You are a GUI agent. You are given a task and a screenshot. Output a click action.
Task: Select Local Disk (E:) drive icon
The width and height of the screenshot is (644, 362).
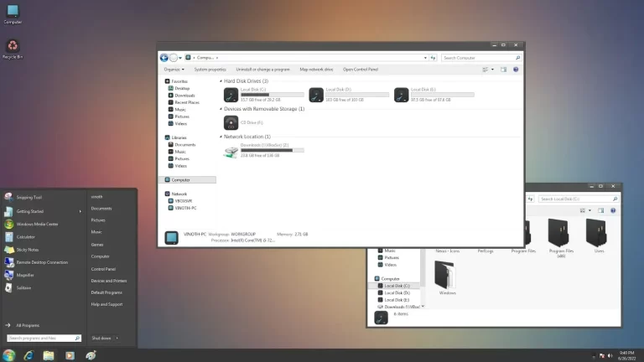[402, 95]
